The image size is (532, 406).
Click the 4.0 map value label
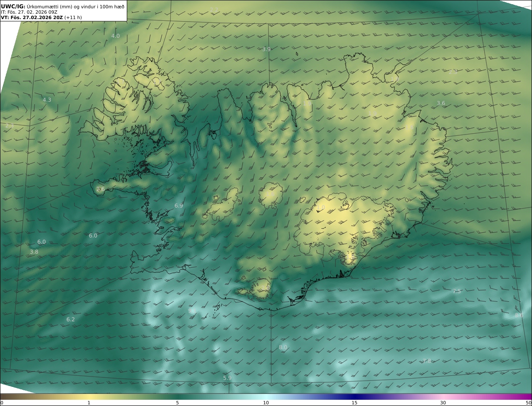coord(116,36)
